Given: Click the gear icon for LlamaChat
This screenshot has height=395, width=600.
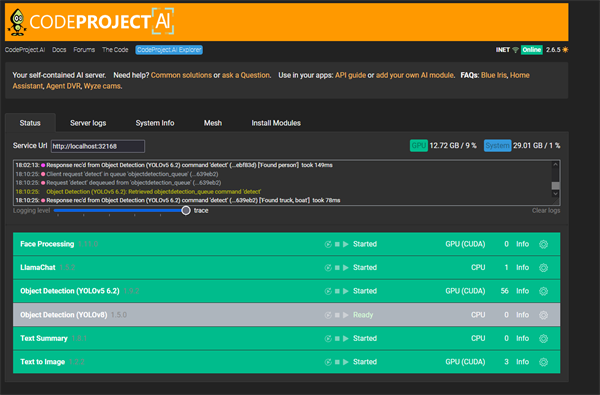Looking at the screenshot, I should pos(543,268).
